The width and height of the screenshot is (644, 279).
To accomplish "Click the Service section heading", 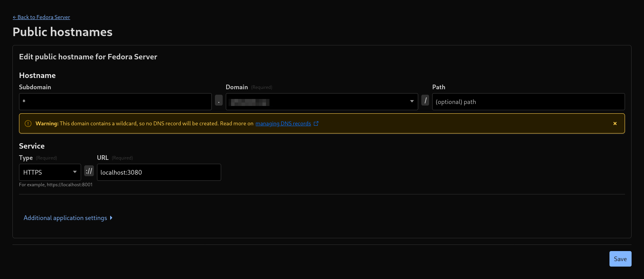I will (x=32, y=146).
